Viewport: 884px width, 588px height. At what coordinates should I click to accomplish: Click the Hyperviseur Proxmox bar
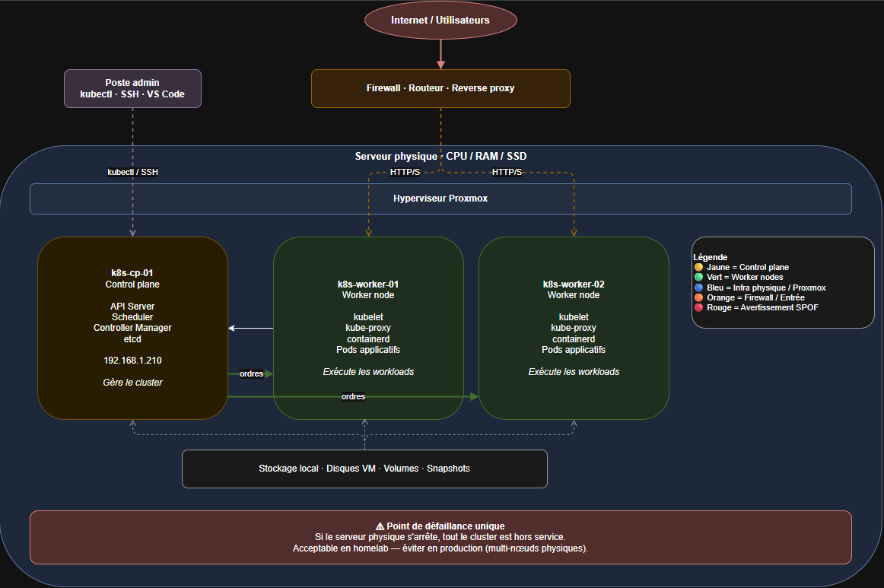tap(440, 199)
